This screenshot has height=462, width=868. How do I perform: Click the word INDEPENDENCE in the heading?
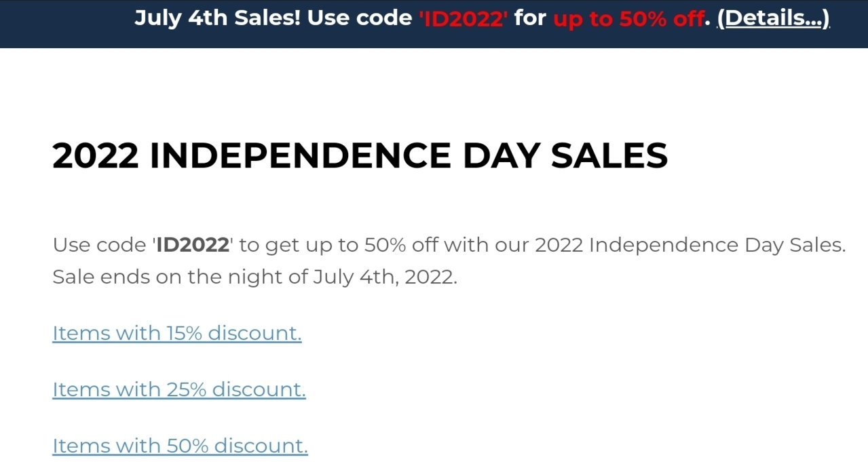(x=300, y=156)
